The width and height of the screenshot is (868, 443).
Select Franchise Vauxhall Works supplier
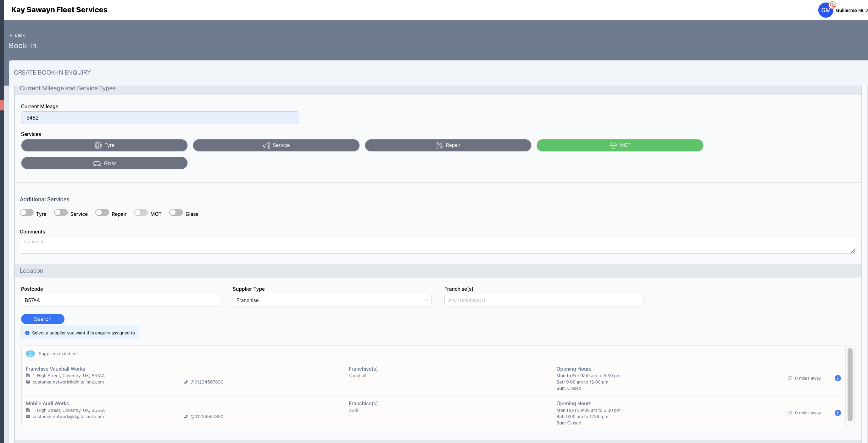(433, 378)
